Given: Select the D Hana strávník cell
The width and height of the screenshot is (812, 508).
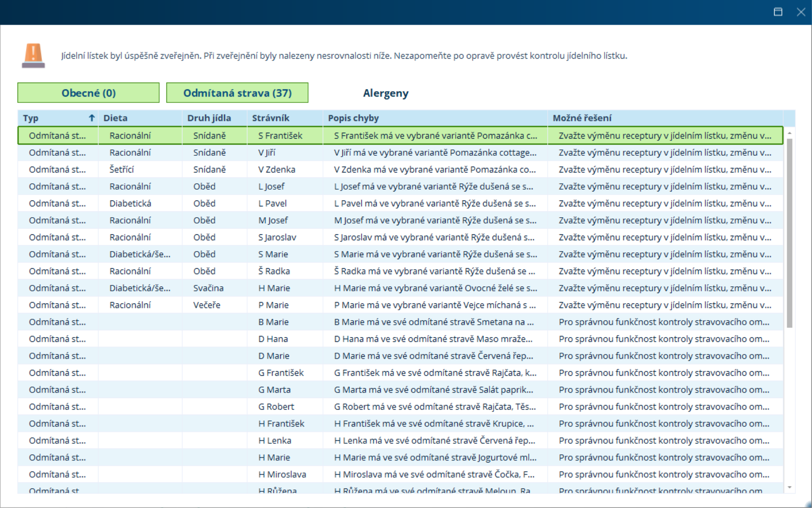Looking at the screenshot, I should tap(285, 339).
